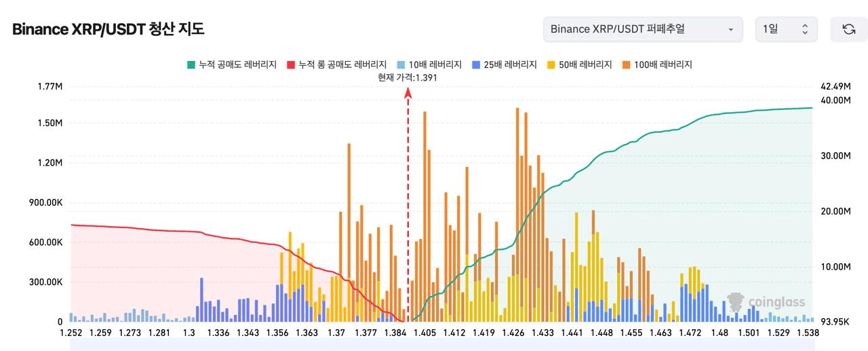The height and width of the screenshot is (351, 868).
Task: Toggle the 25배 레버리지 series label
Action: coord(510,64)
